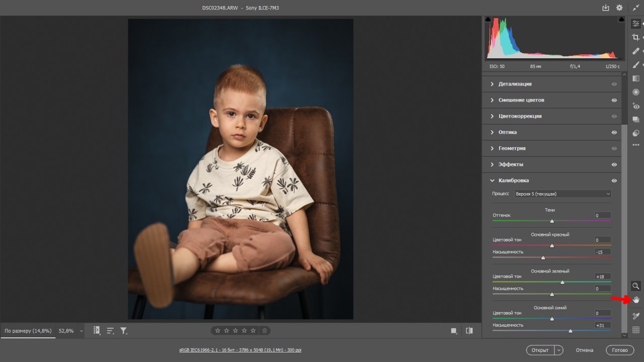Toggle single view settings icon
Image resolution: width=644 pixels, height=362 pixels.
pyautogui.click(x=454, y=331)
